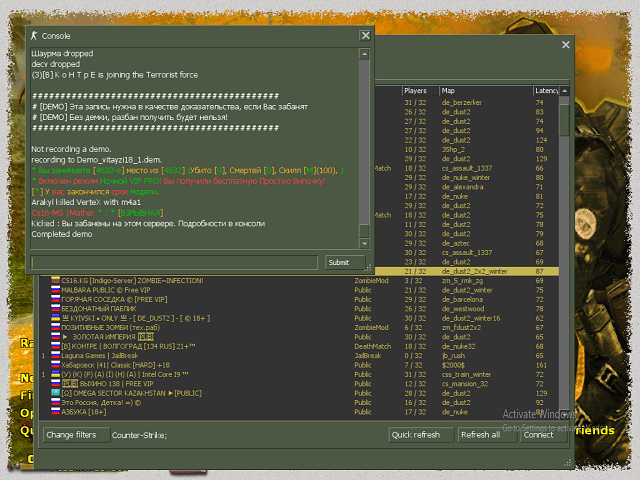This screenshot has width=640, height=480.
Task: Click the flag icon beside Хабаровск Classic [HARD]
Action: [x=56, y=365]
